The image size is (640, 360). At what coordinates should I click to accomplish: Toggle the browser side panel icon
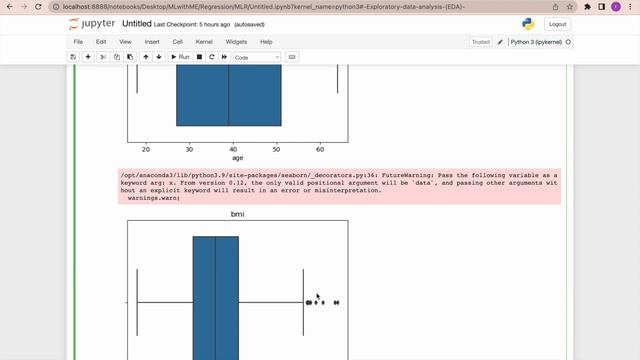coord(602,7)
